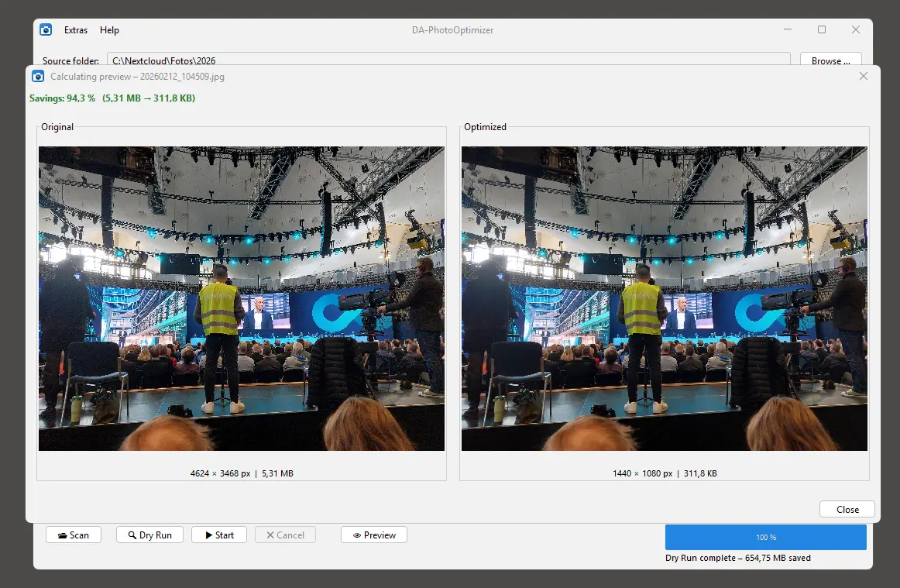Click the greyed-out Cancel button
Viewport: 900px width, 588px height.
285,535
